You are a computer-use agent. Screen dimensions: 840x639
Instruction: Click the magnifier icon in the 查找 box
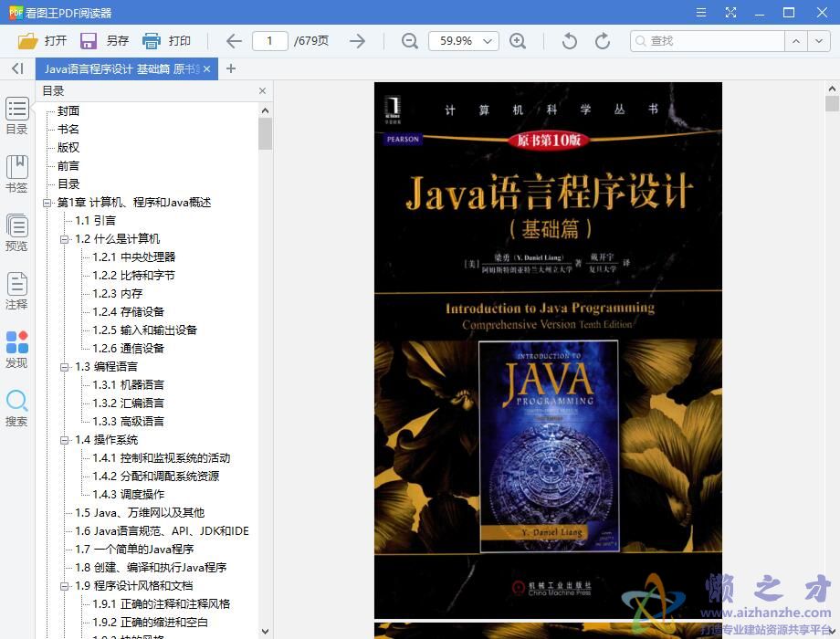[641, 41]
